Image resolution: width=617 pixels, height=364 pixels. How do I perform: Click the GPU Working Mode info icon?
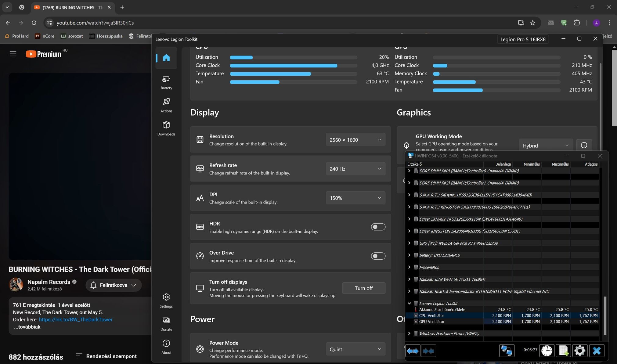click(x=584, y=145)
